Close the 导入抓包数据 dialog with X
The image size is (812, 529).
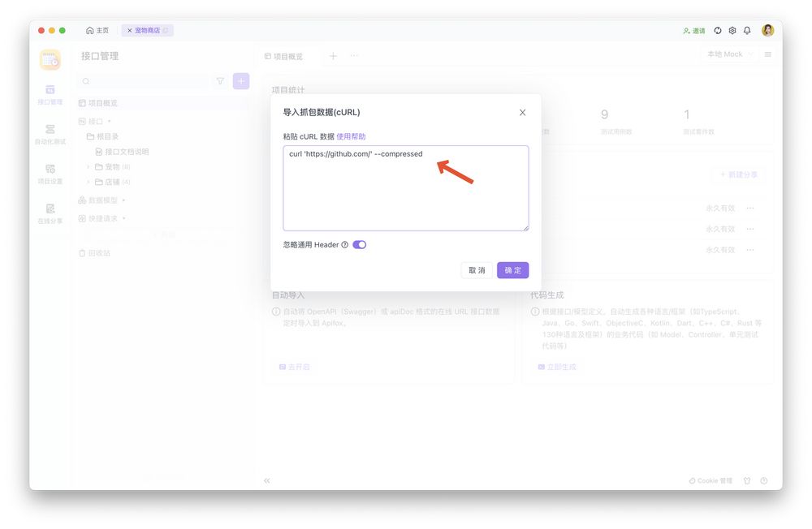pos(522,113)
